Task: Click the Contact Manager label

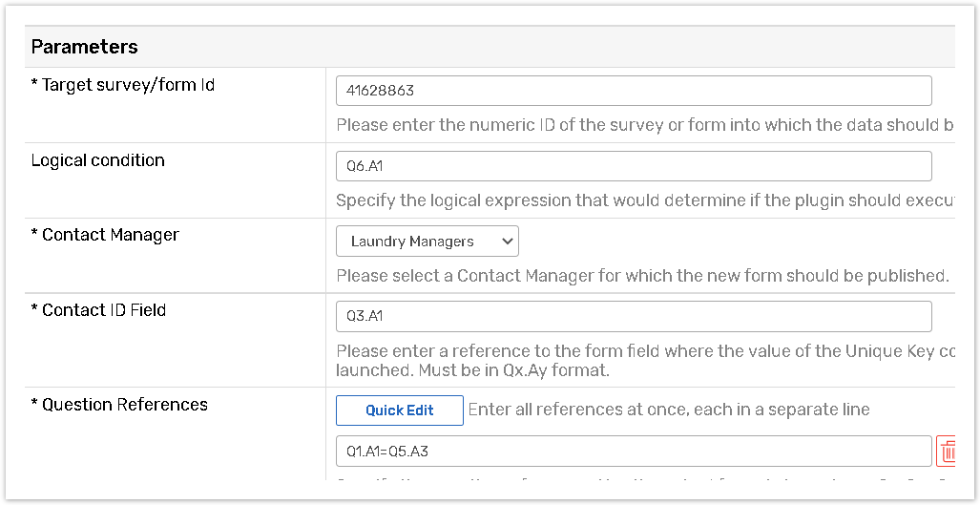Action: click(x=105, y=235)
